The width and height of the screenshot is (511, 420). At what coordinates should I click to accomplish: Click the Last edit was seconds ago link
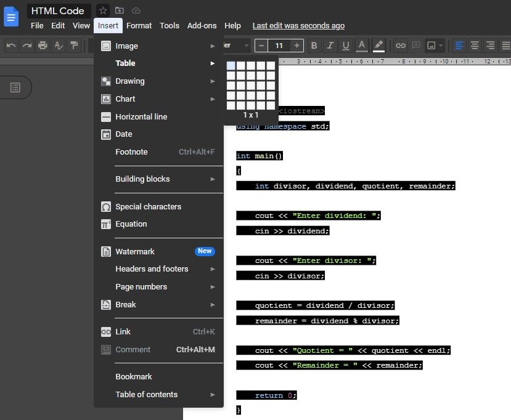(x=298, y=25)
